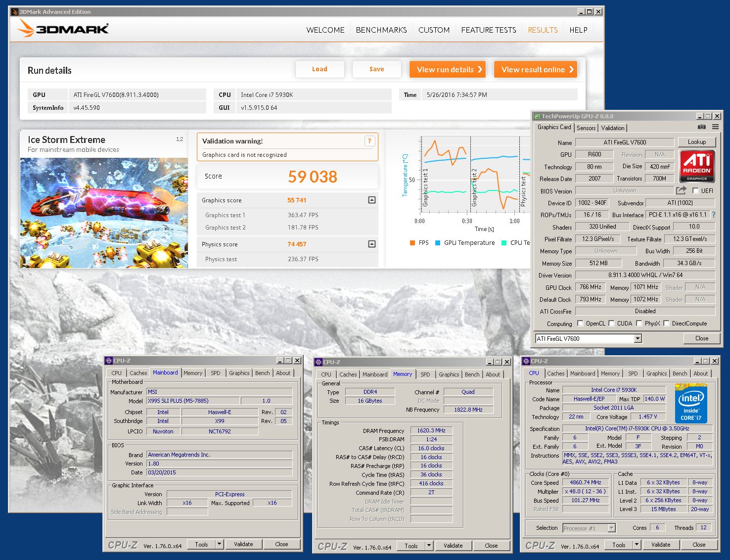Click the Validation warning help question icon
Screen dimensions: 730x560
click(x=369, y=141)
